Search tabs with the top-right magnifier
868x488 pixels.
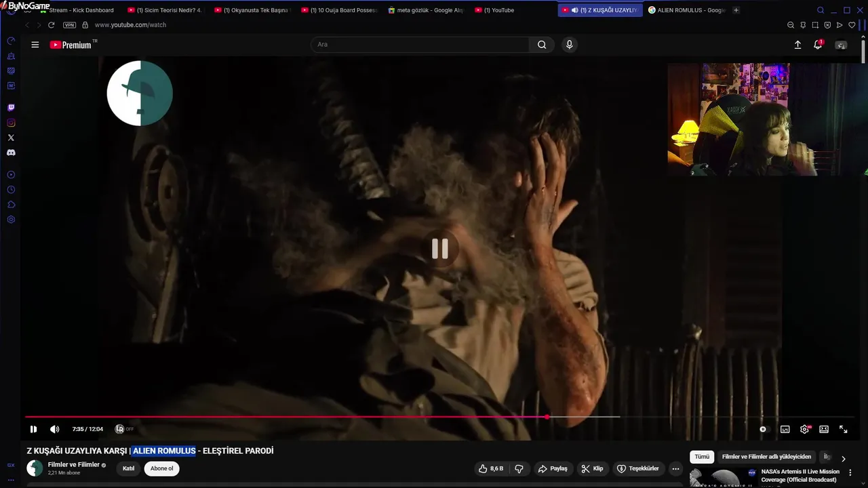[821, 10]
